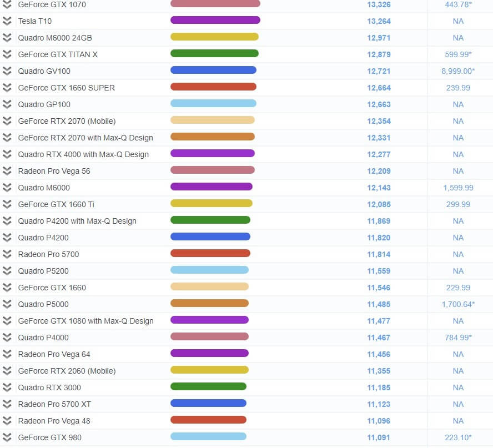
Task: Open Quadro P4200 with Max-Q Design link
Action: [77, 221]
